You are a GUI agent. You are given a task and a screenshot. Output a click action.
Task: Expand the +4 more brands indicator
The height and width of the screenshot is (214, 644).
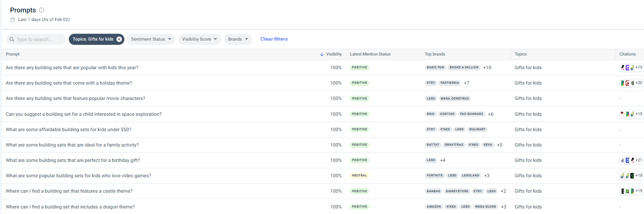point(443,160)
